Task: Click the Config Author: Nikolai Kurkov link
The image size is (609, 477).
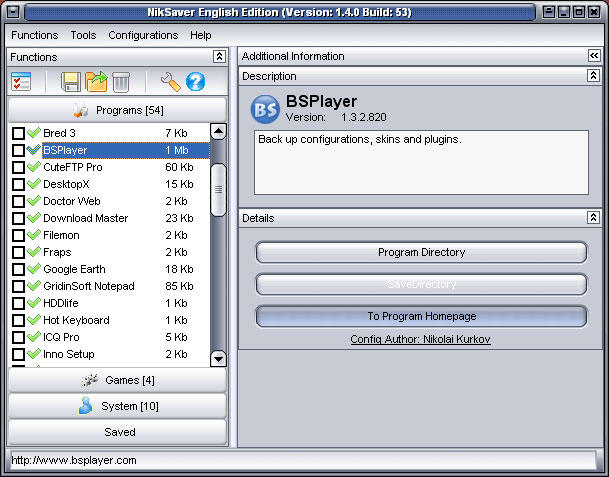Action: coord(420,339)
